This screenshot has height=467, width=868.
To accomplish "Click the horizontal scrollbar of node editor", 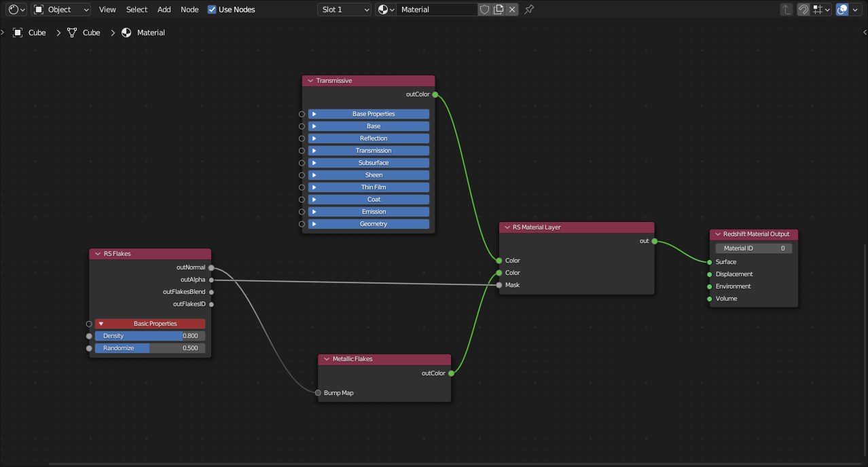I will click(x=455, y=464).
